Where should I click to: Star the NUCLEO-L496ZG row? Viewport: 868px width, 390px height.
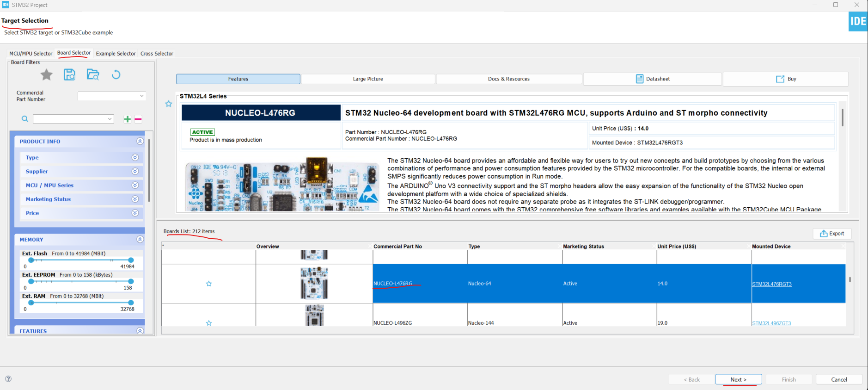[209, 323]
